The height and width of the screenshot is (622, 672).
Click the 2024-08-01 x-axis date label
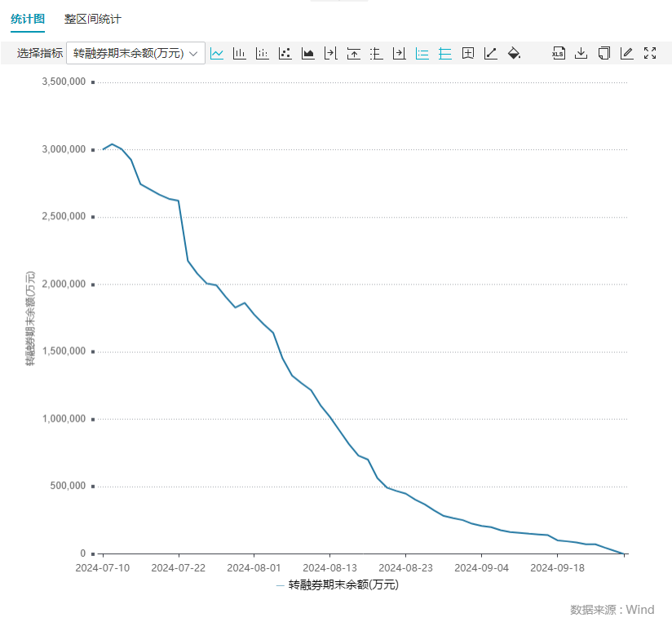[254, 567]
